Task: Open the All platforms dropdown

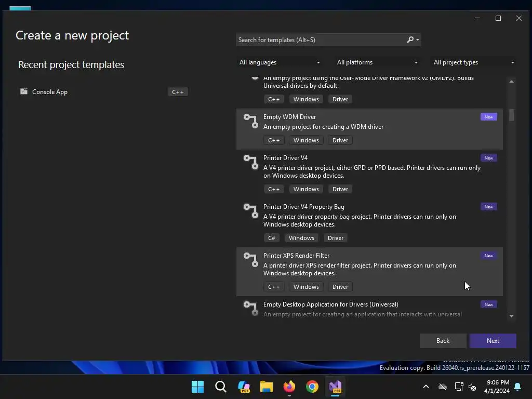Action: (377, 62)
